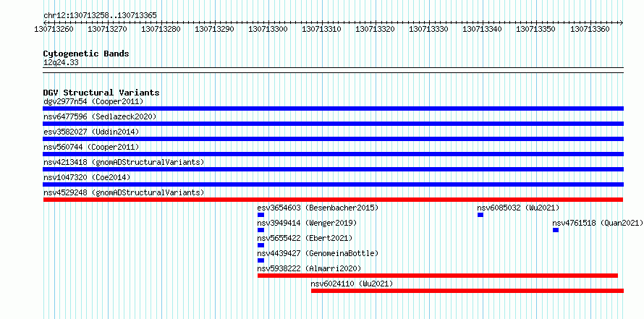644x319 pixels.
Task: Open the esv3582027 (Uddin2014) variant label
Action: pos(91,132)
